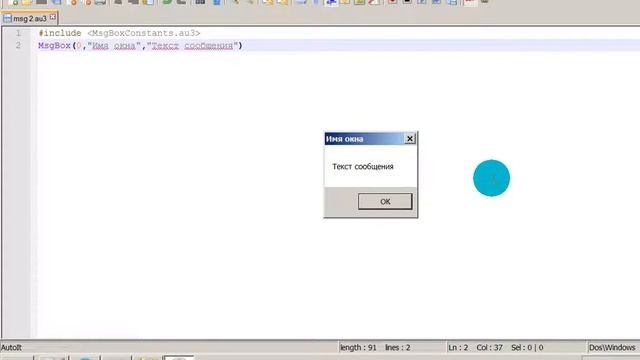Close the "Имя окна" dialog with X
The image size is (640, 360).
410,139
